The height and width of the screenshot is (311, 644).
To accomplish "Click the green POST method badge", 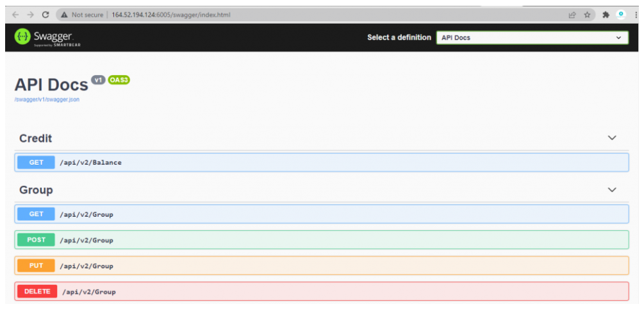I will [x=36, y=240].
